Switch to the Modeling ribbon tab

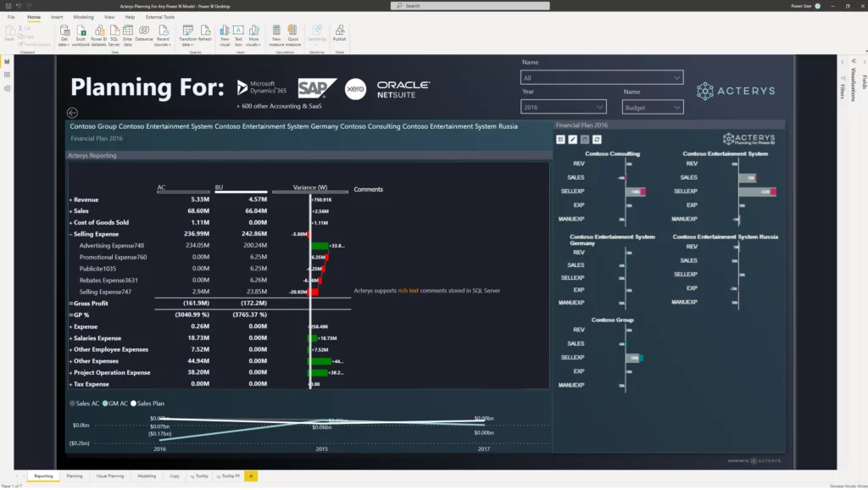(84, 17)
